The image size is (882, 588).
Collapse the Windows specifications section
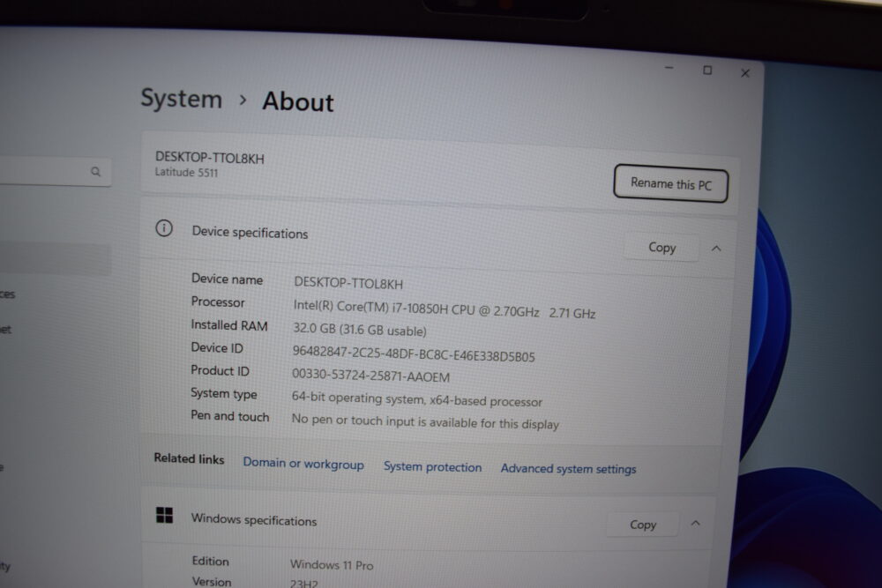pyautogui.click(x=696, y=524)
